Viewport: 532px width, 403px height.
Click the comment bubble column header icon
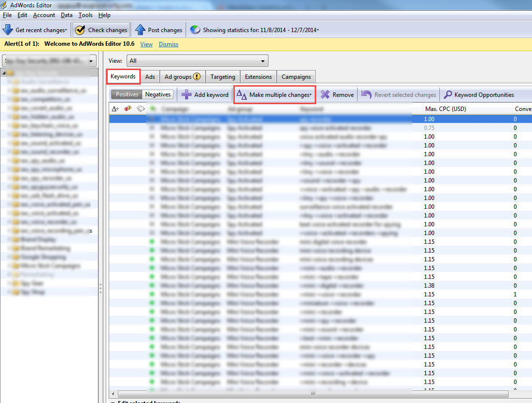click(x=141, y=109)
